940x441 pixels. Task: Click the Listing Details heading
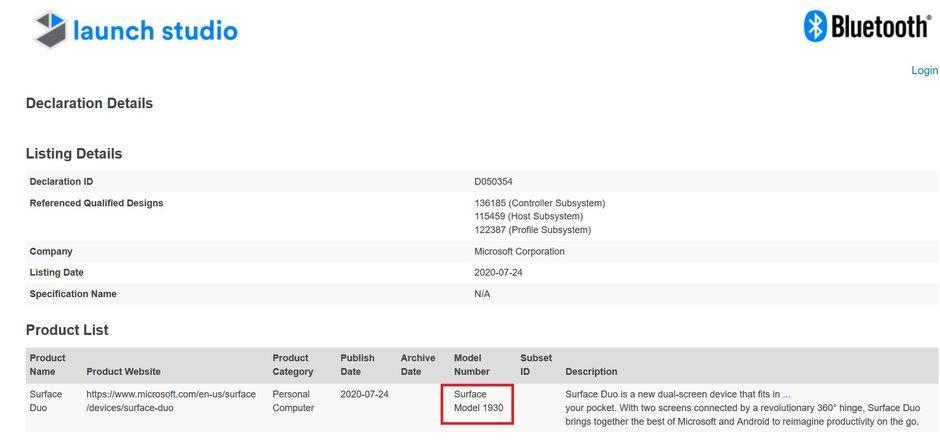[x=74, y=154]
